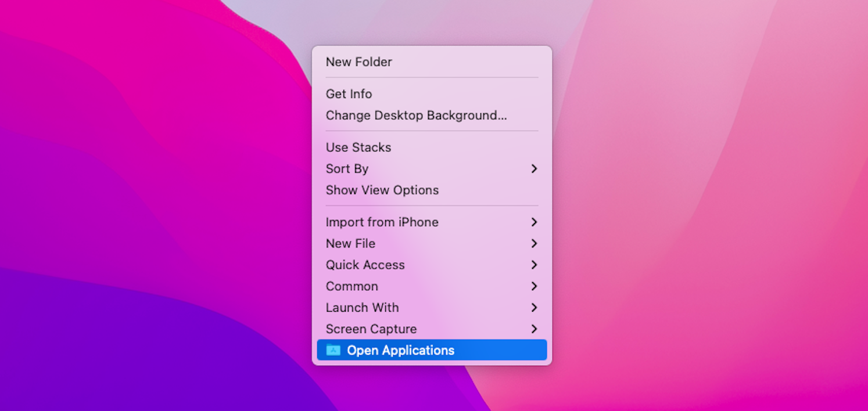This screenshot has height=411, width=868.
Task: Enable Use Stacks on the desktop
Action: [x=358, y=147]
